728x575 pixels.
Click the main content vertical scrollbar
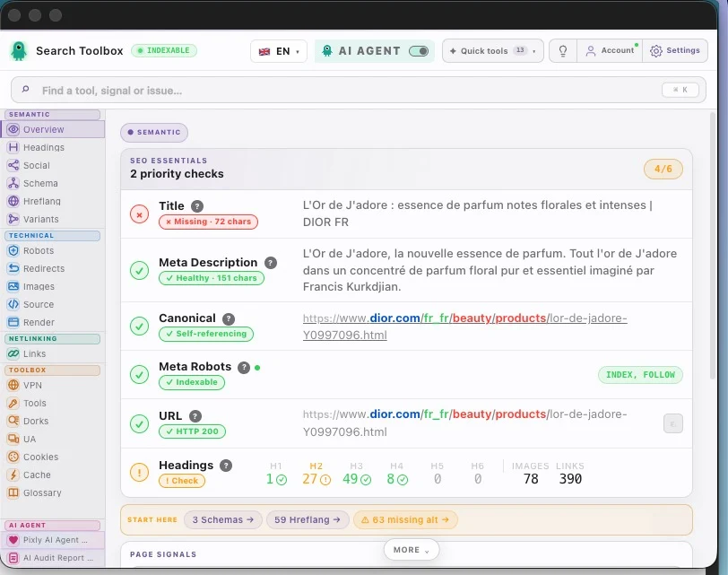(713, 246)
